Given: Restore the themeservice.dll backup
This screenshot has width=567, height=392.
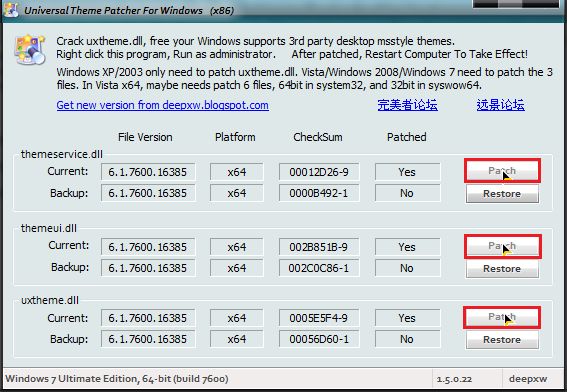Looking at the screenshot, I should click(502, 194).
